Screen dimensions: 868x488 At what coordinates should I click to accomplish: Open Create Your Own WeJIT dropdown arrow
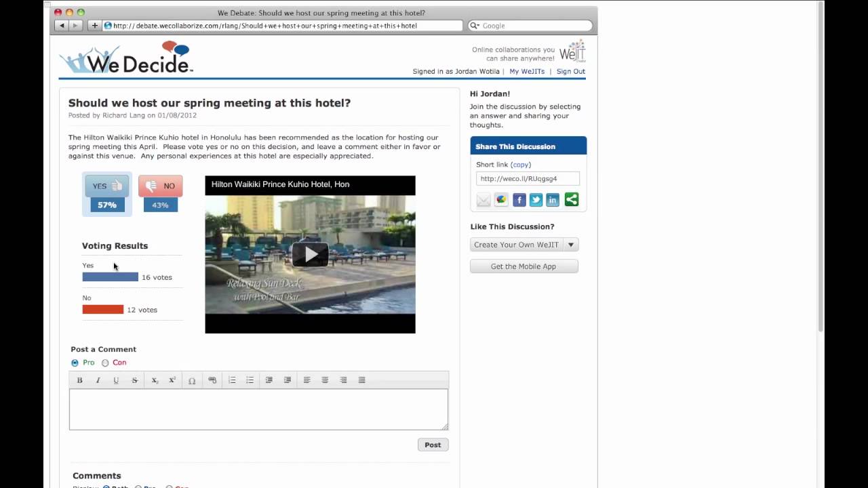pos(571,245)
